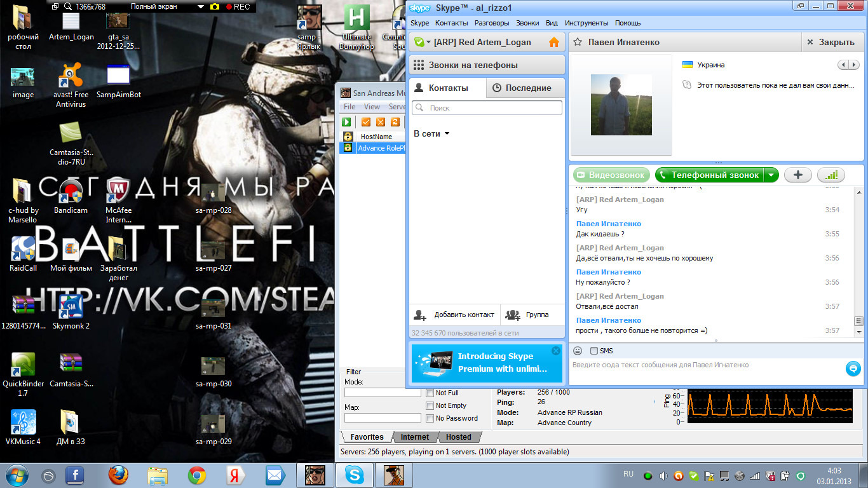Open the Телефонный звонок dropdown arrow
The height and width of the screenshot is (488, 868).
[771, 175]
